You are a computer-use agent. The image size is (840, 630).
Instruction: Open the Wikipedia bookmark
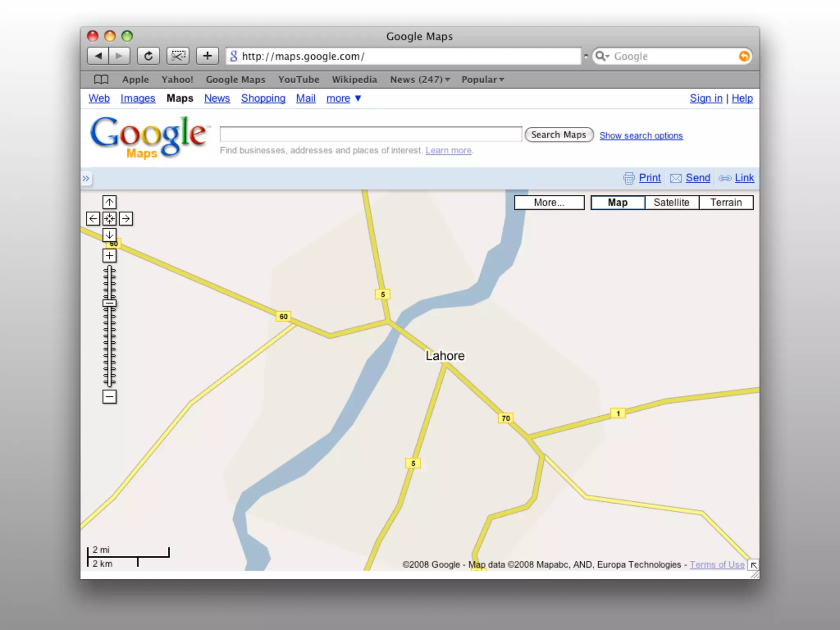[x=354, y=80]
